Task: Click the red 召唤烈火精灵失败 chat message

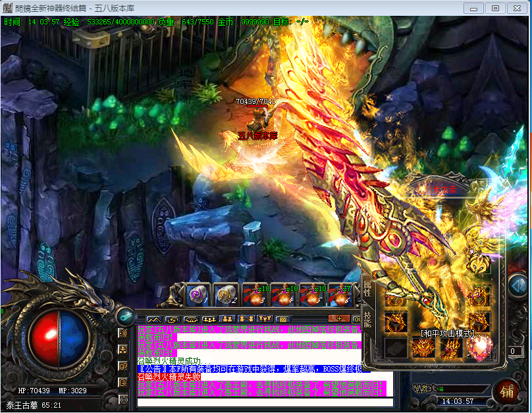Action: [169, 377]
